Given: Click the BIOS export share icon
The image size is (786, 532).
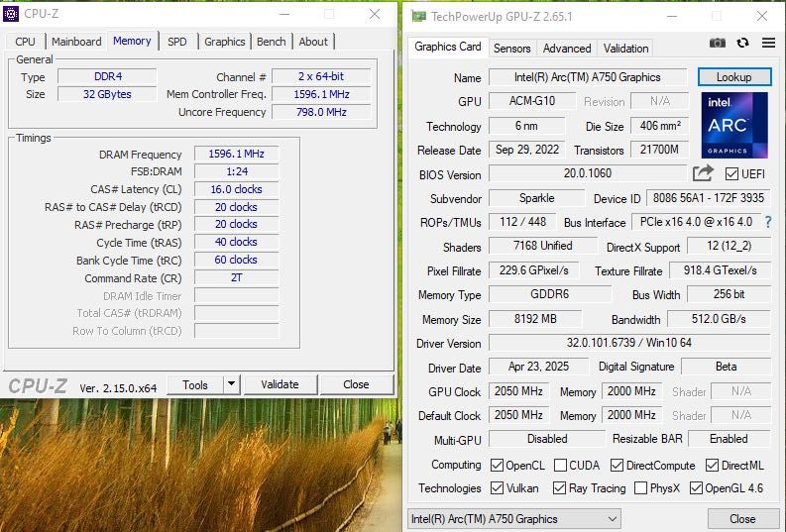Looking at the screenshot, I should pos(703,173).
